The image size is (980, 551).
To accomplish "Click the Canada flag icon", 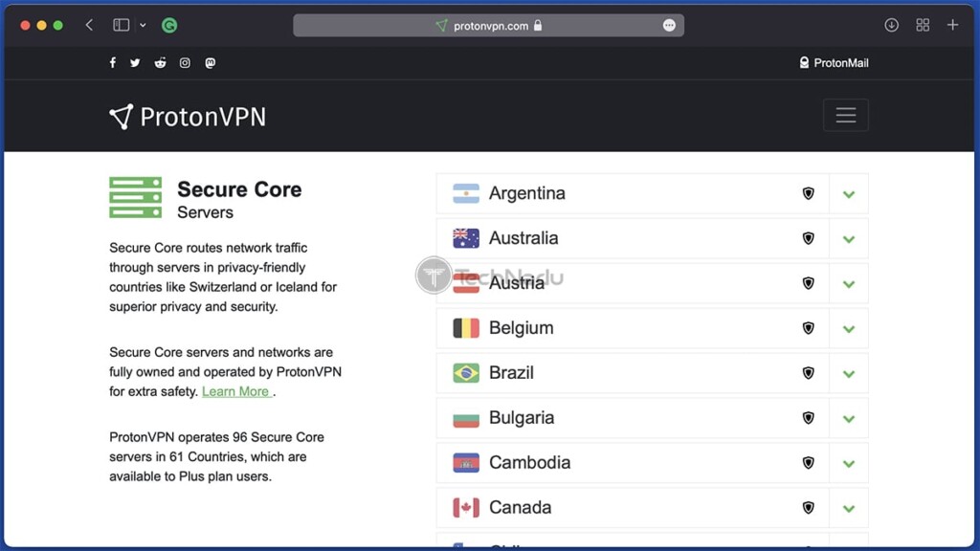I will [466, 509].
